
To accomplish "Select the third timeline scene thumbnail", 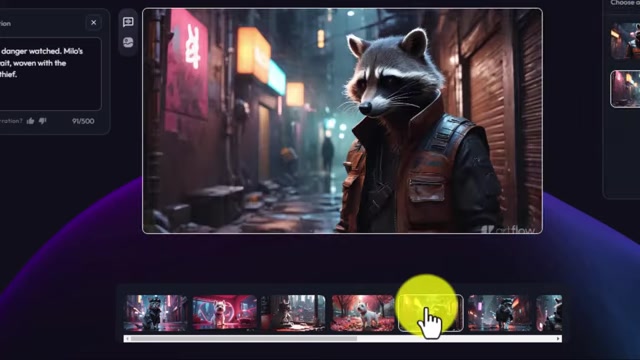I will point(293,313).
